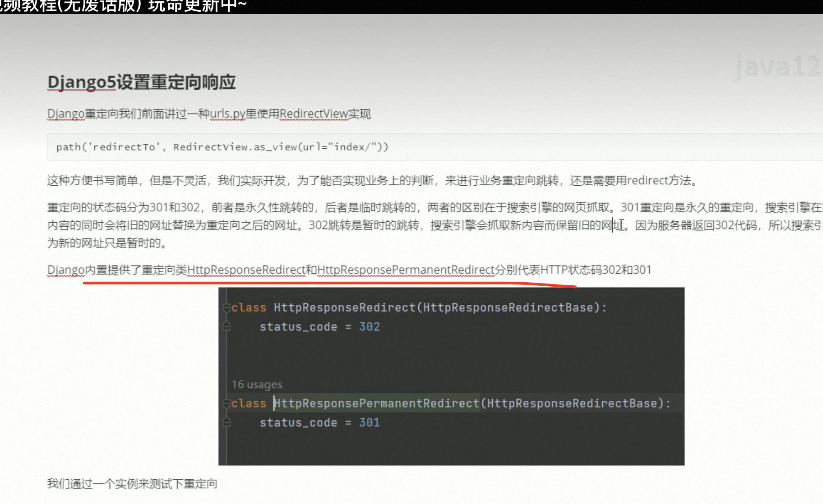Viewport: 823px width, 504px height.
Task: Click the line starting "为新的网址只是暂时的"
Action: pyautogui.click(x=108, y=243)
